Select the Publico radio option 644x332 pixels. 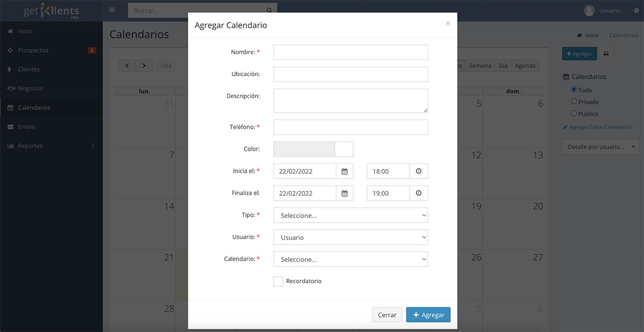click(574, 113)
